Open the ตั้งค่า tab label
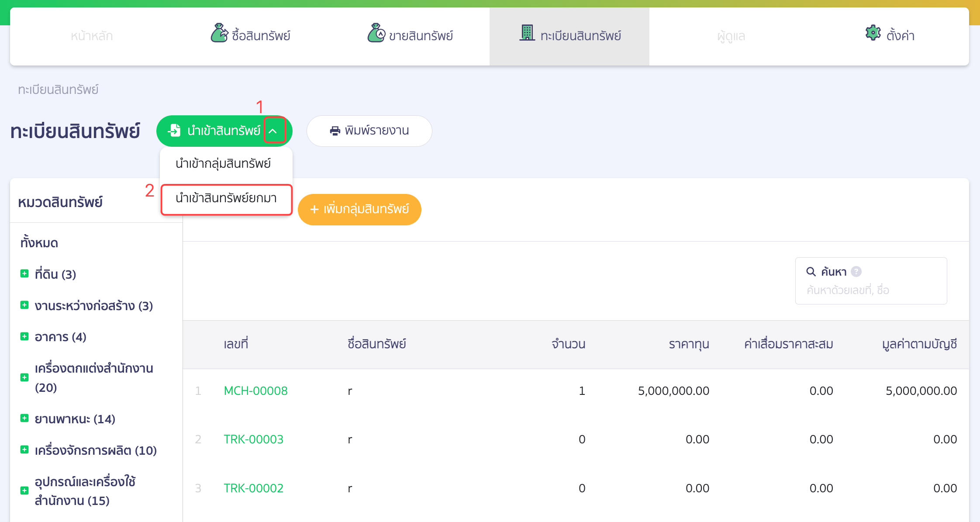The height and width of the screenshot is (522, 980). [900, 35]
